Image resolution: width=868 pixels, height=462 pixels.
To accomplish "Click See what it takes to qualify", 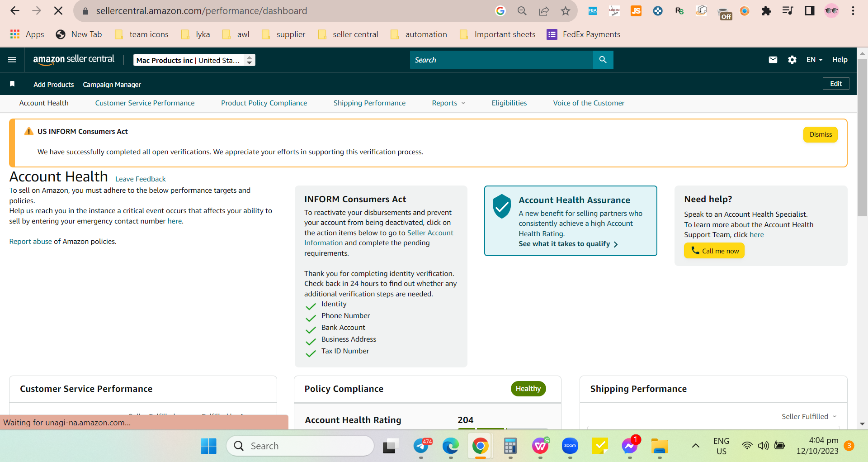I will click(x=568, y=244).
